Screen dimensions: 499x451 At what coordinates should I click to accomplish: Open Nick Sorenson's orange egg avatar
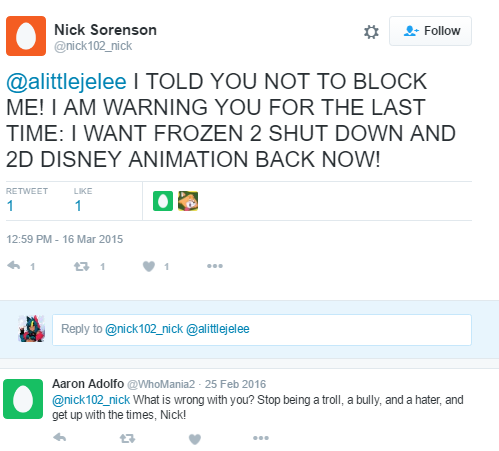pos(26,36)
